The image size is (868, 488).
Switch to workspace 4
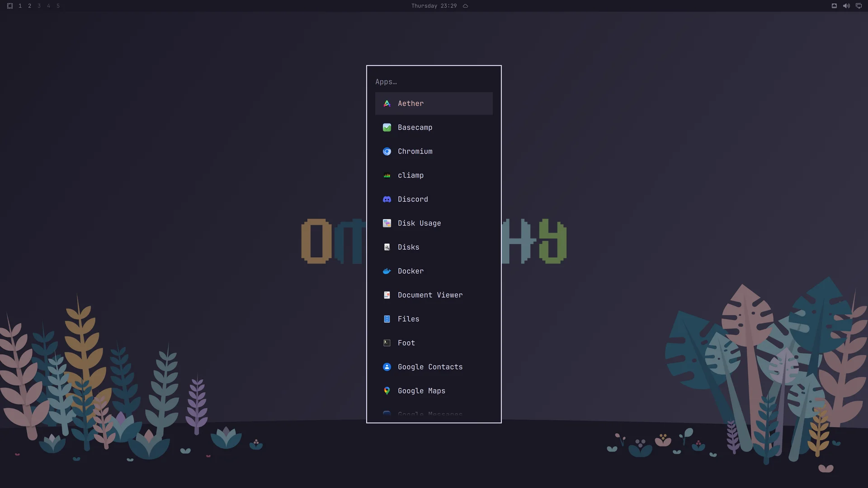tap(48, 6)
